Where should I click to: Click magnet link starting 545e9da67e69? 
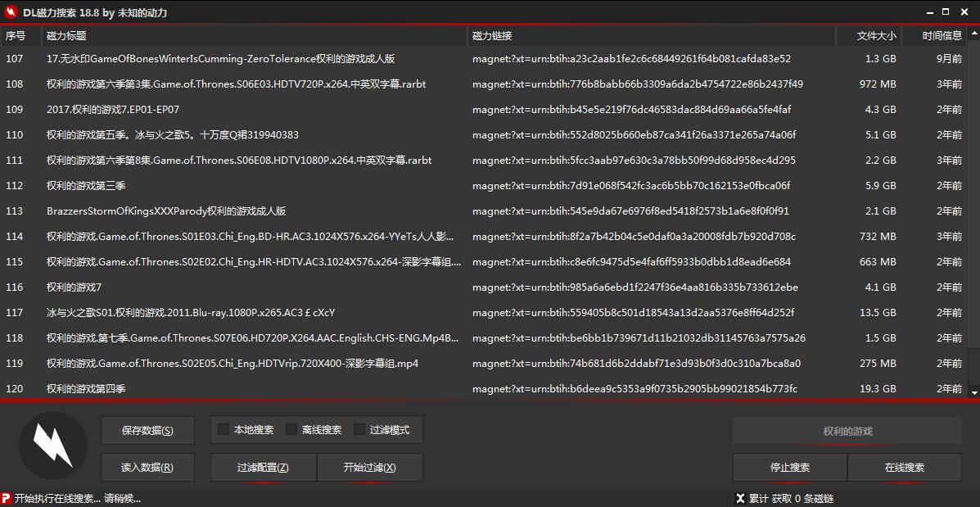pos(630,211)
